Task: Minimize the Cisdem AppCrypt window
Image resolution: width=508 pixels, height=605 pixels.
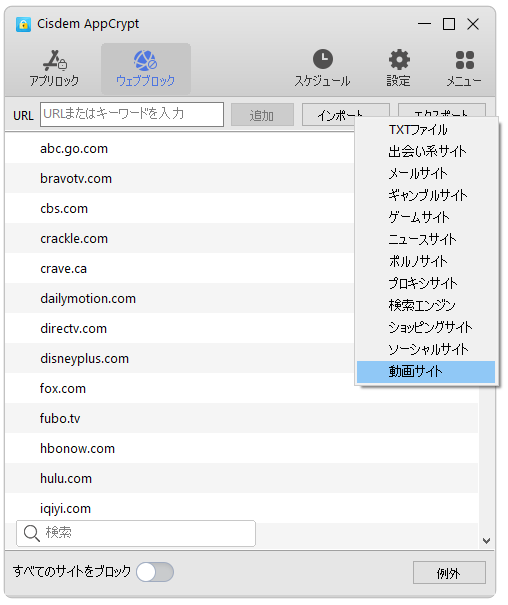Action: point(424,24)
